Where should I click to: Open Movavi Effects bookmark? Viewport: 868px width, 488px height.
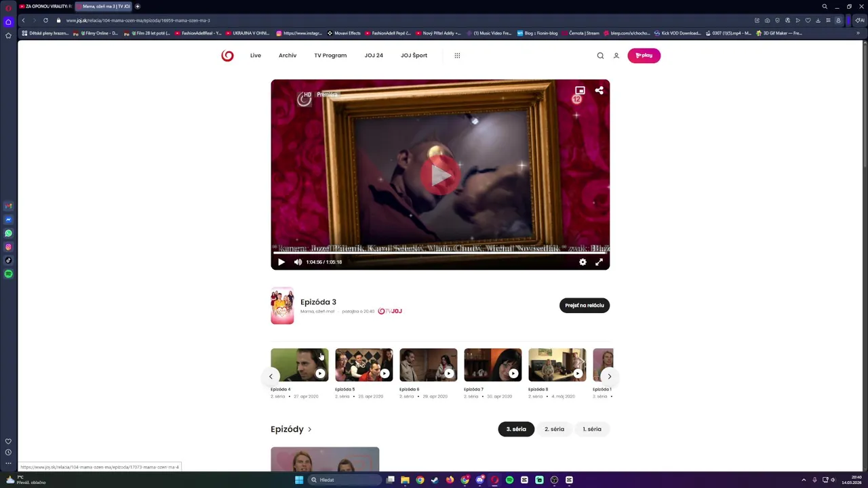pyautogui.click(x=344, y=33)
